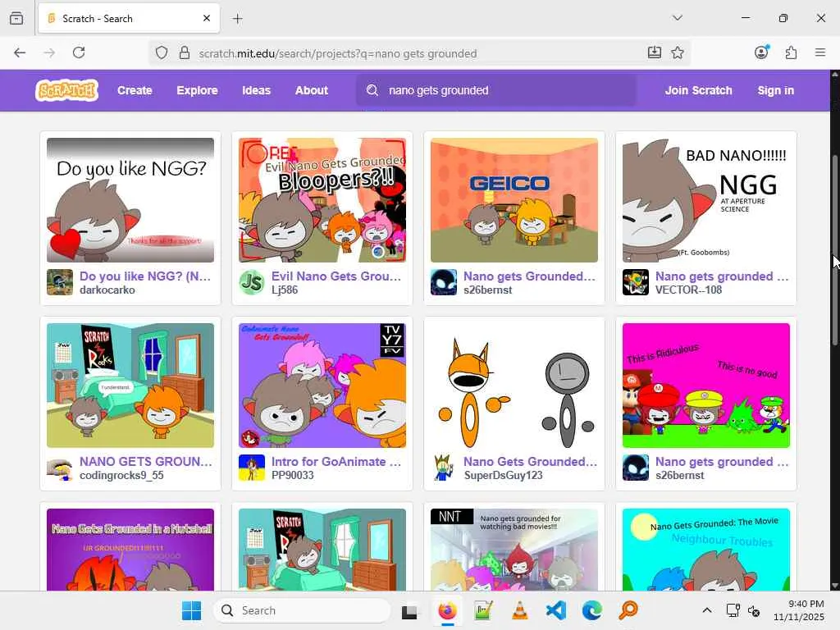Click the Scratch logo in the navbar
Image resolution: width=840 pixels, height=630 pixels.
(x=66, y=90)
